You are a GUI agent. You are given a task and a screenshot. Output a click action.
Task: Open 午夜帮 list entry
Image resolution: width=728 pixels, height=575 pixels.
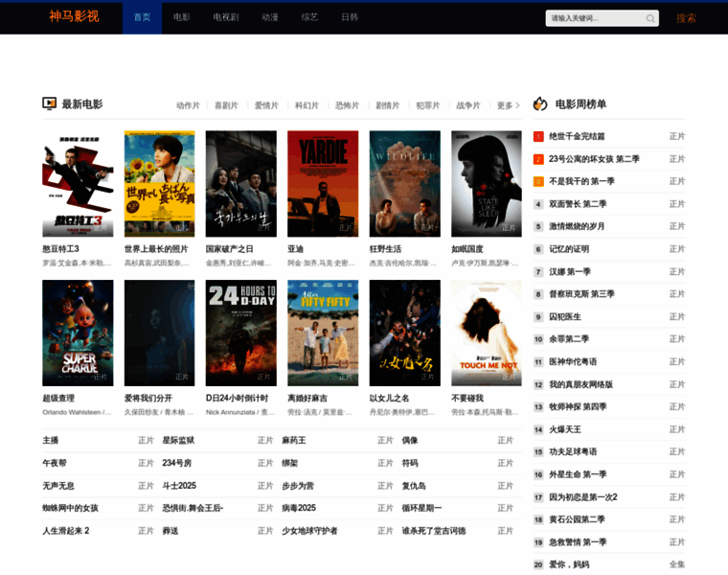[55, 463]
